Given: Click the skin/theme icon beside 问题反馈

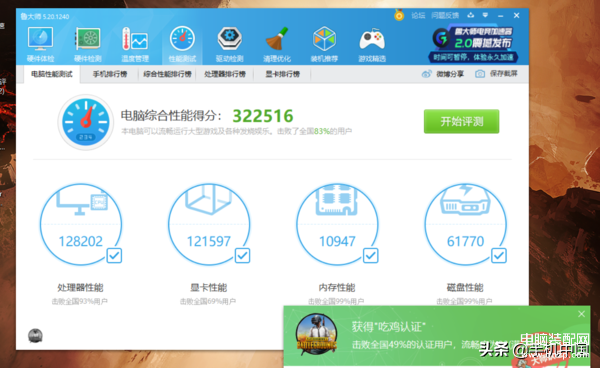Looking at the screenshot, I should pos(471,15).
